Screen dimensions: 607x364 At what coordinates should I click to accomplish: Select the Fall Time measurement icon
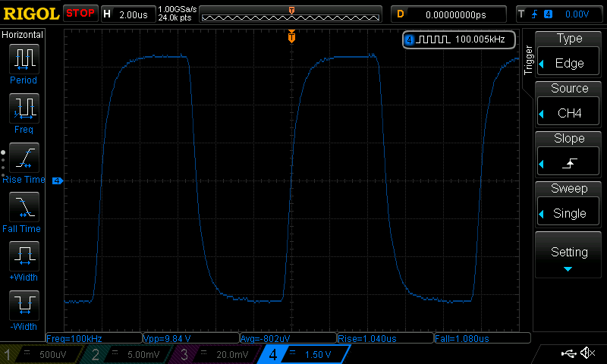24,206
